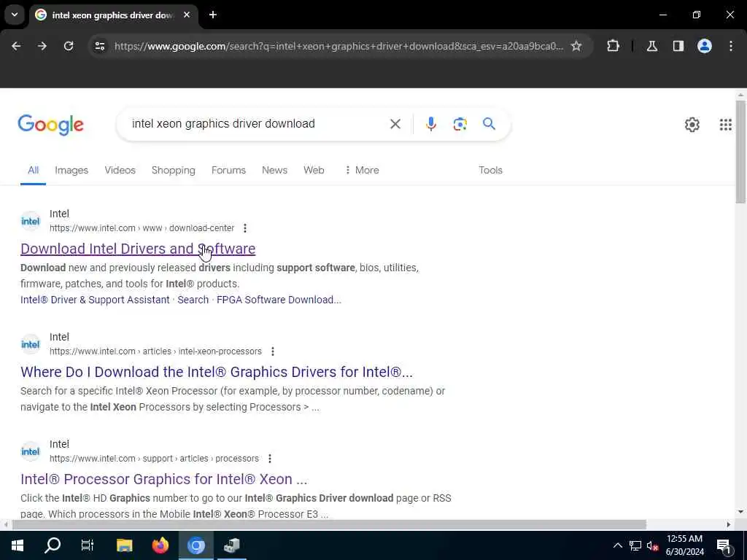
Task: Switch to the Forums tab
Action: point(228,170)
